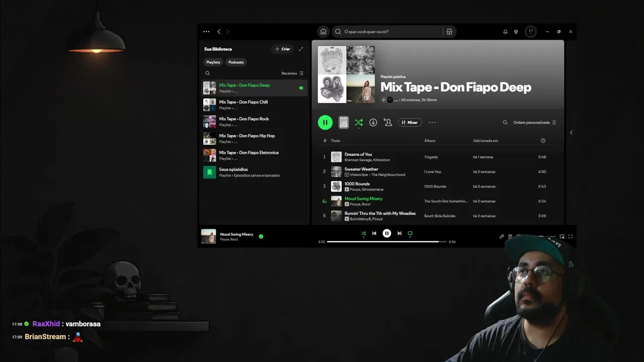Go back with the left arrow
The height and width of the screenshot is (362, 644).
(x=219, y=32)
